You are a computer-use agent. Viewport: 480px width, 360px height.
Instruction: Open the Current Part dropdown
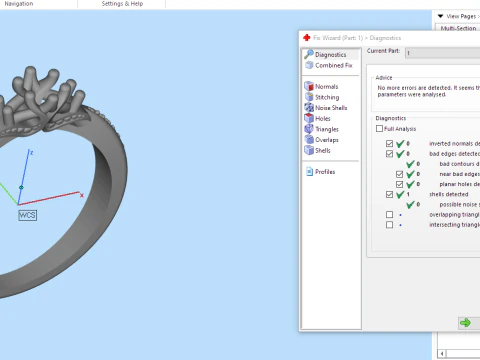tap(443, 53)
